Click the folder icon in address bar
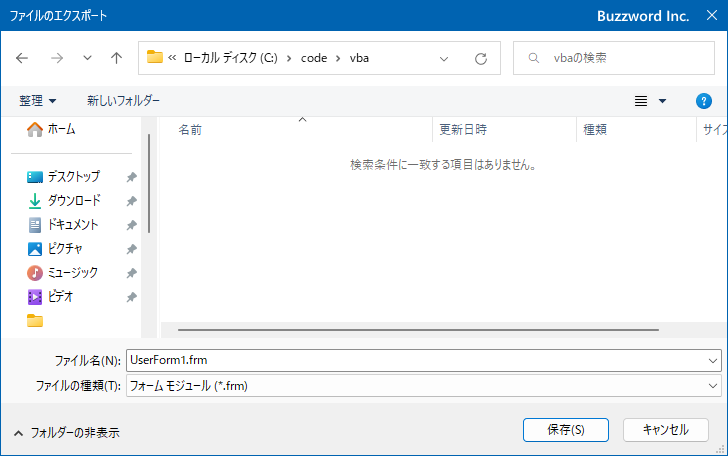Image resolution: width=728 pixels, height=456 pixels. tap(155, 57)
